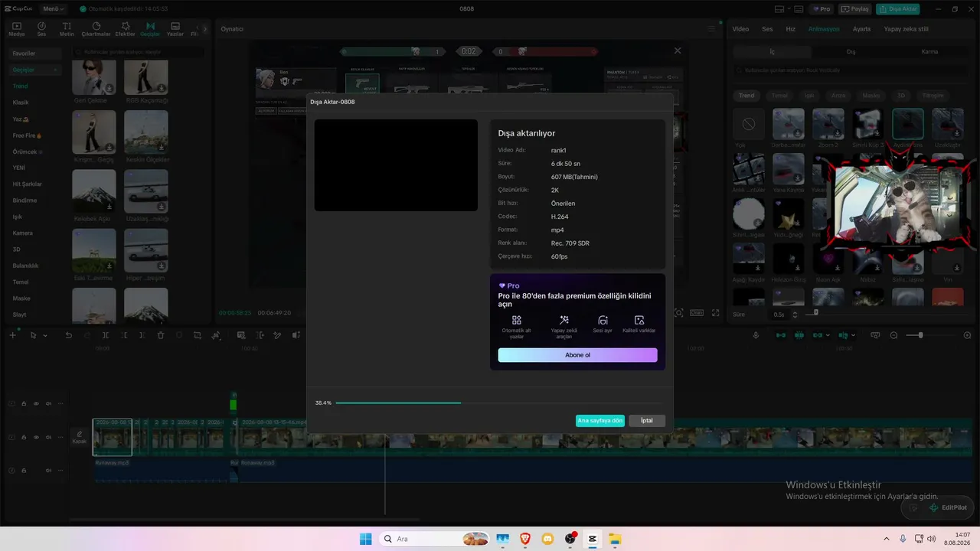Adjust the timeline zoom slider

click(x=930, y=335)
